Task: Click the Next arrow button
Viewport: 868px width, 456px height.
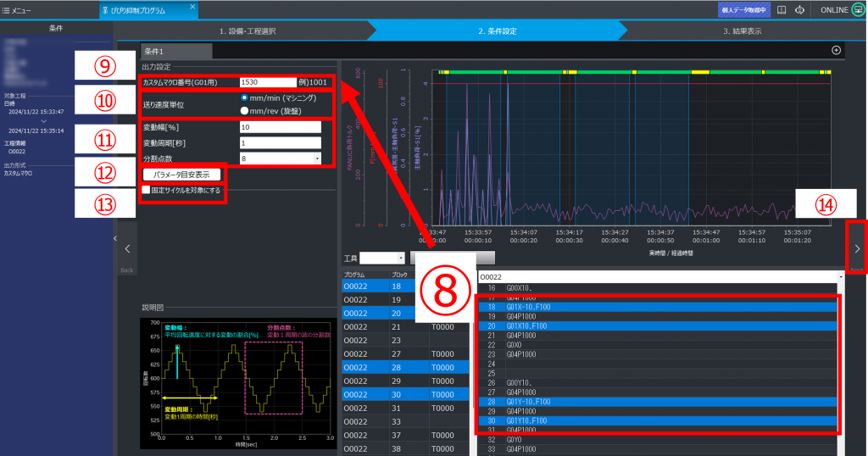Action: 857,249
